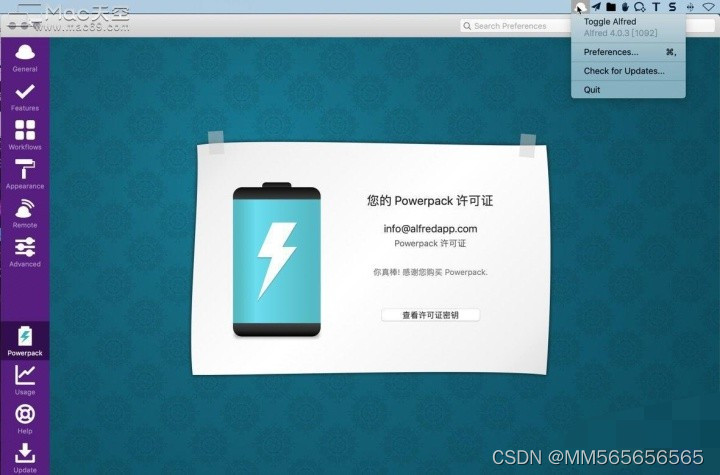Open the Usage chart section
This screenshot has width=720, height=475.
pyautogui.click(x=25, y=380)
